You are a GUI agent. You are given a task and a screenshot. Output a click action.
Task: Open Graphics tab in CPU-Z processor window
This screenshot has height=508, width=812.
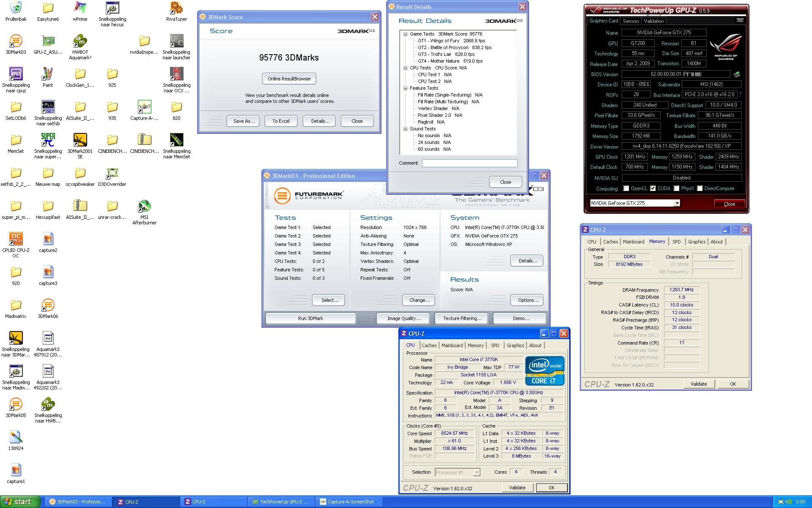coord(515,345)
